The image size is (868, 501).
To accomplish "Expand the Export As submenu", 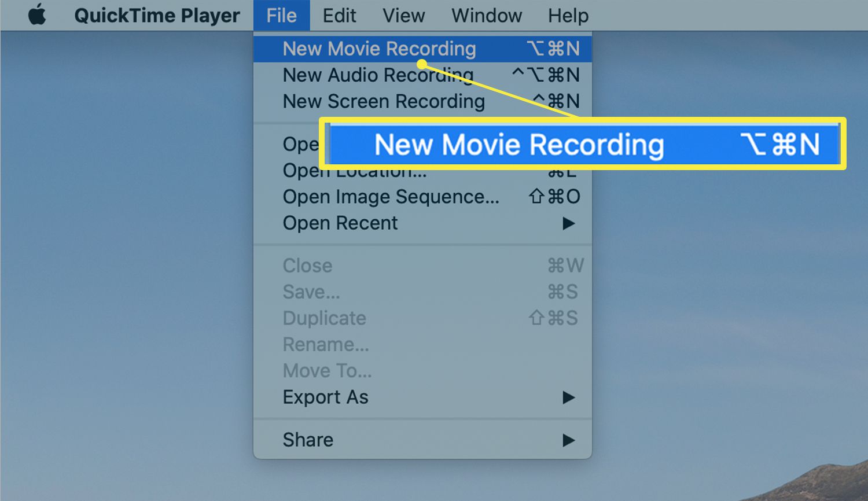I will (x=422, y=397).
